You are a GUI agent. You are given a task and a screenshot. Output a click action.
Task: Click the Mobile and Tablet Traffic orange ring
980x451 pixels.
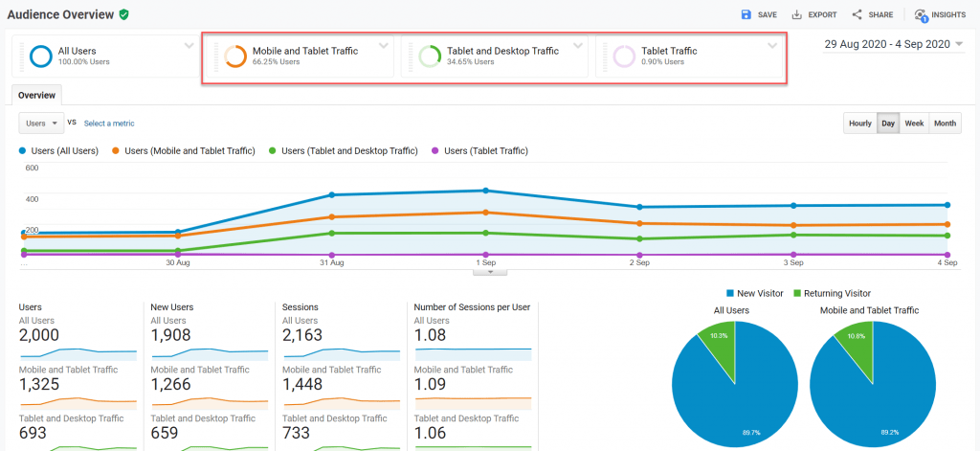pyautogui.click(x=235, y=56)
